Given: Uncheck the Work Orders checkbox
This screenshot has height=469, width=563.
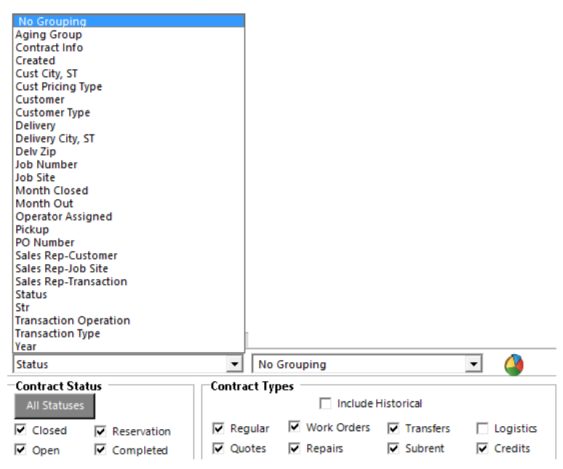Looking at the screenshot, I should point(294,427).
